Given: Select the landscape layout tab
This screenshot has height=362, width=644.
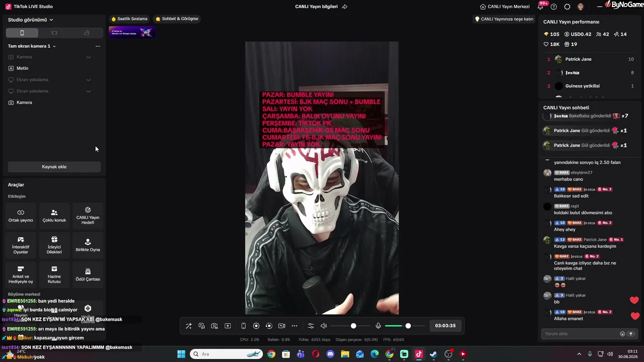Looking at the screenshot, I should pos(54,33).
